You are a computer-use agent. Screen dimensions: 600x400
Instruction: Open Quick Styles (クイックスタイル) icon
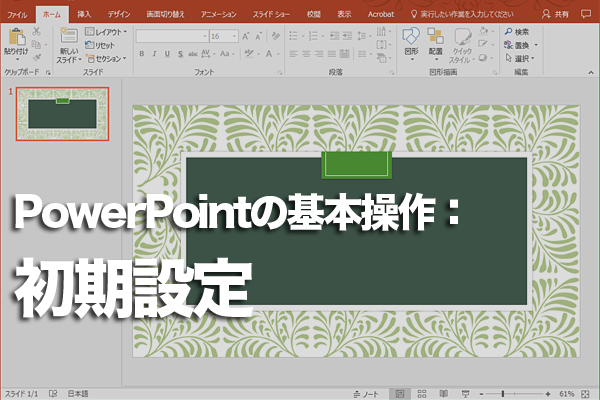point(463,37)
